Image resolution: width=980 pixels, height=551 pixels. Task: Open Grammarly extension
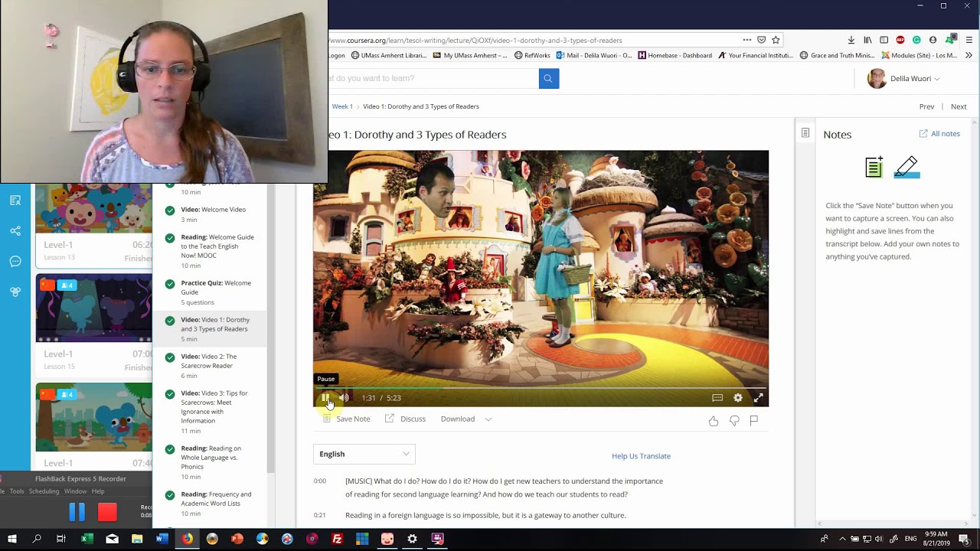click(916, 40)
